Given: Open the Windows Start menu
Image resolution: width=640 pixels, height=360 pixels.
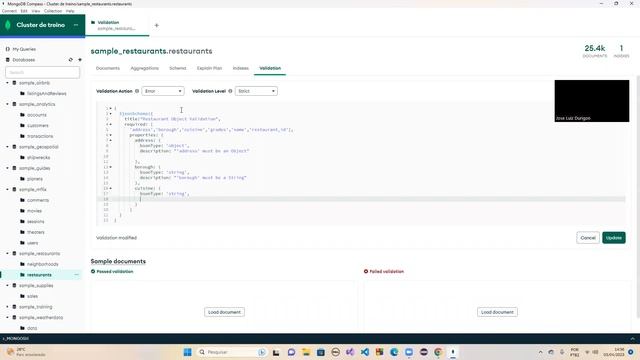Looking at the screenshot, I should tap(187, 352).
